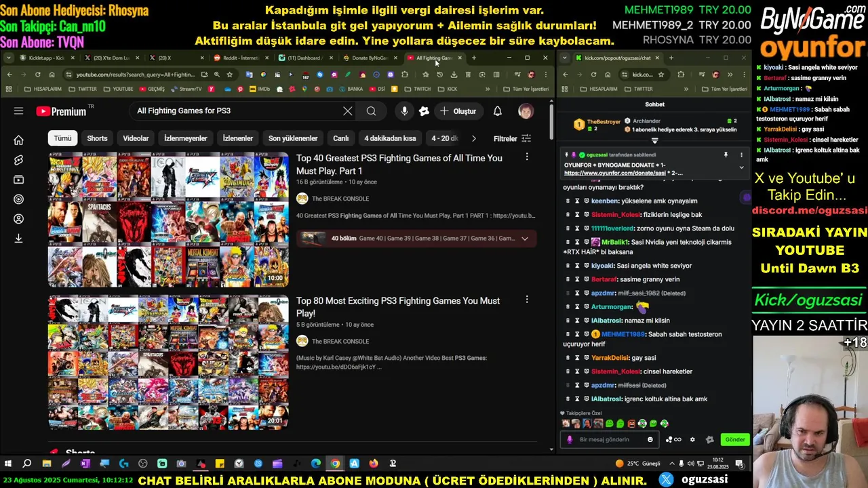This screenshot has width=868, height=488.
Task: Expand the pinned OYUNFOR message in Kick chat
Action: click(x=741, y=167)
